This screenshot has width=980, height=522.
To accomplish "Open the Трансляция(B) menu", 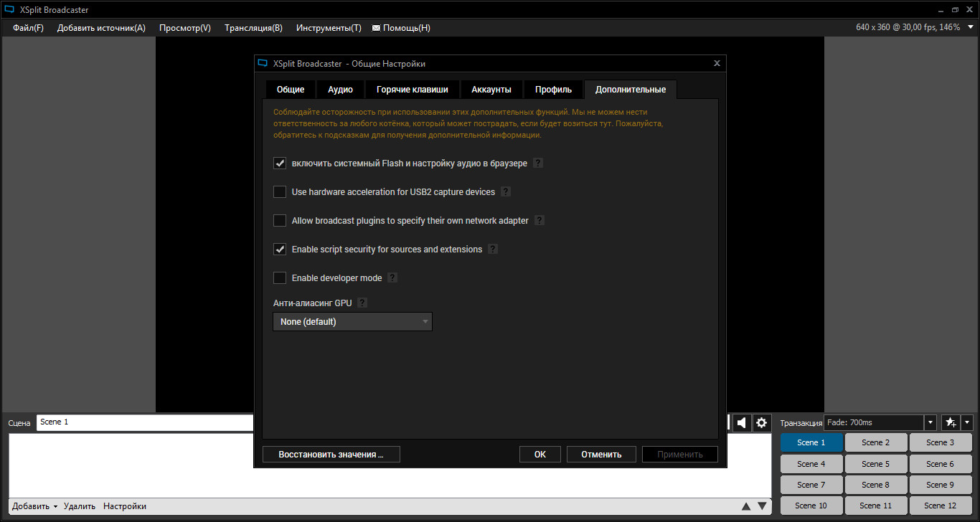I will point(253,28).
